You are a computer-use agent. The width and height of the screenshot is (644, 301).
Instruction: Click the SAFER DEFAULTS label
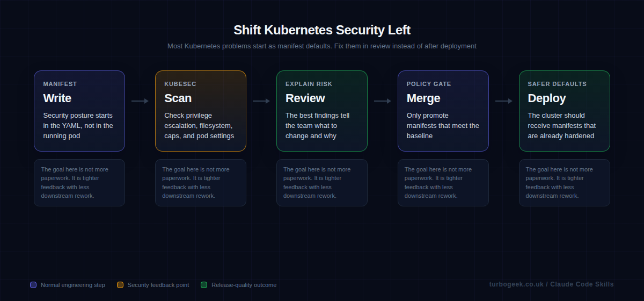(x=557, y=84)
